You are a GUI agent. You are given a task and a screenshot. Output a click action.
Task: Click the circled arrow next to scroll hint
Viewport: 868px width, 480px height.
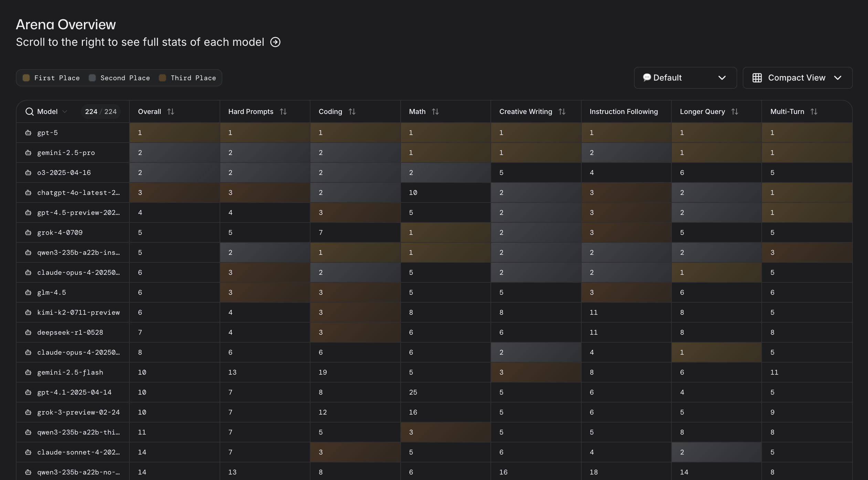coord(275,42)
